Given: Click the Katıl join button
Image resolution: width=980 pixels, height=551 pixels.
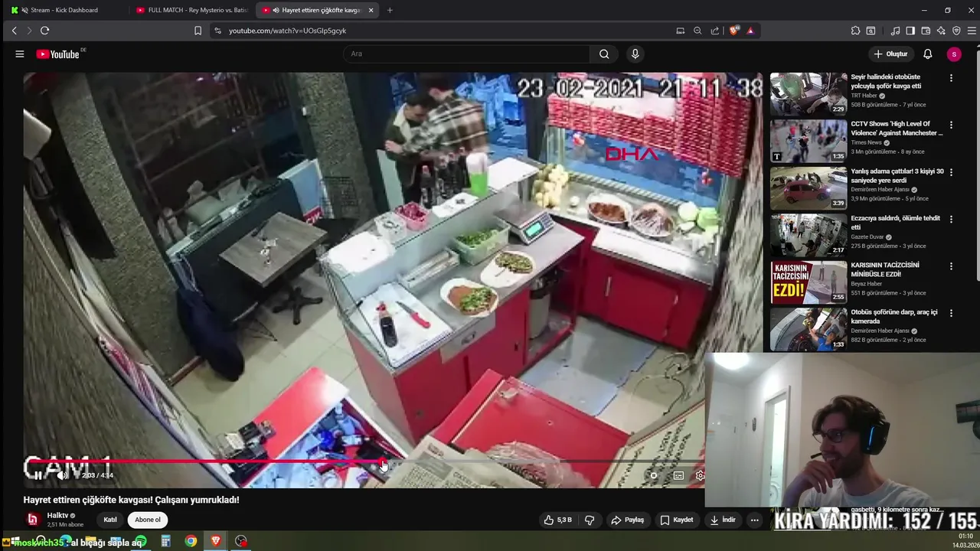Looking at the screenshot, I should (110, 520).
